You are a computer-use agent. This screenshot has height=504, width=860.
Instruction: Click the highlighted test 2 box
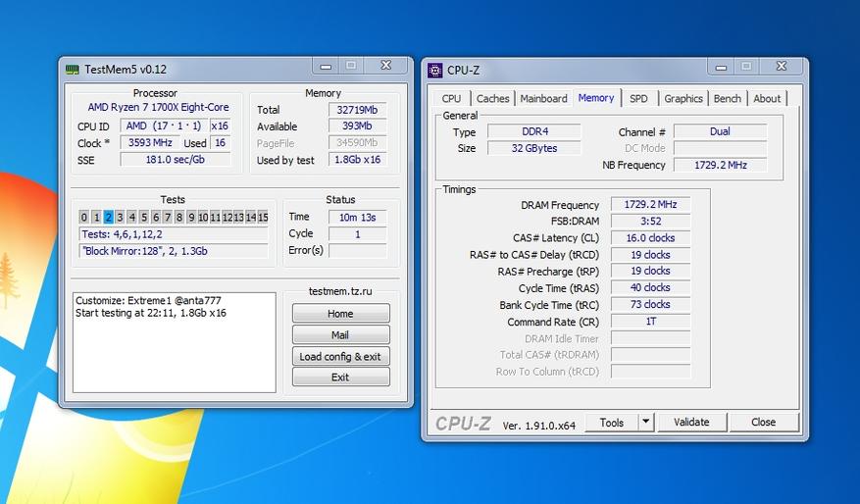(x=108, y=217)
